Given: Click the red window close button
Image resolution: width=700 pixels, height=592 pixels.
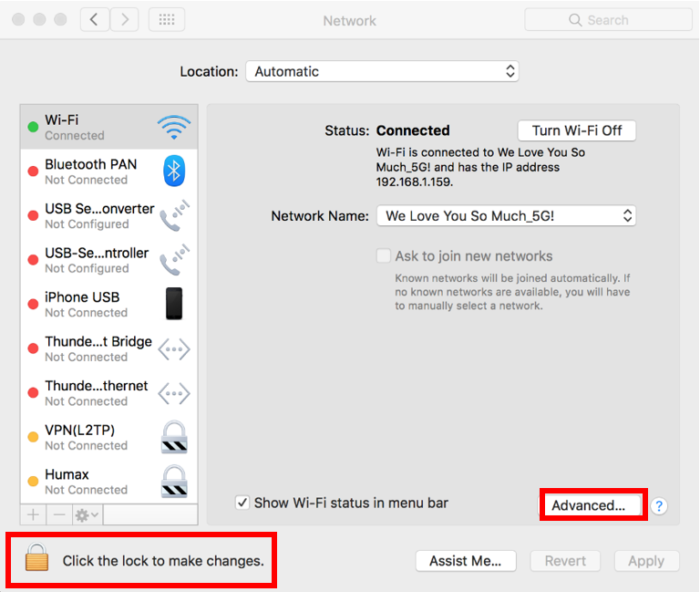Looking at the screenshot, I should point(18,20).
